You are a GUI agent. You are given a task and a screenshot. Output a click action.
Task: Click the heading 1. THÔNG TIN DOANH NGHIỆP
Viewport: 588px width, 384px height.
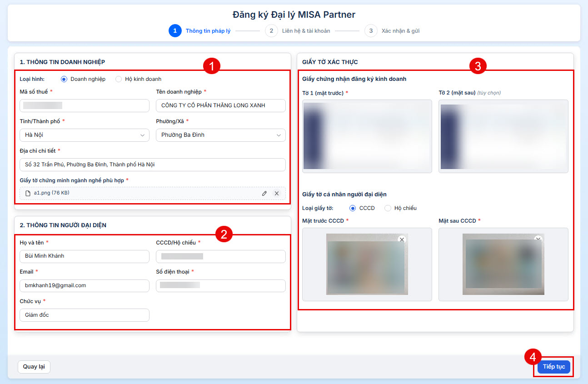click(63, 62)
